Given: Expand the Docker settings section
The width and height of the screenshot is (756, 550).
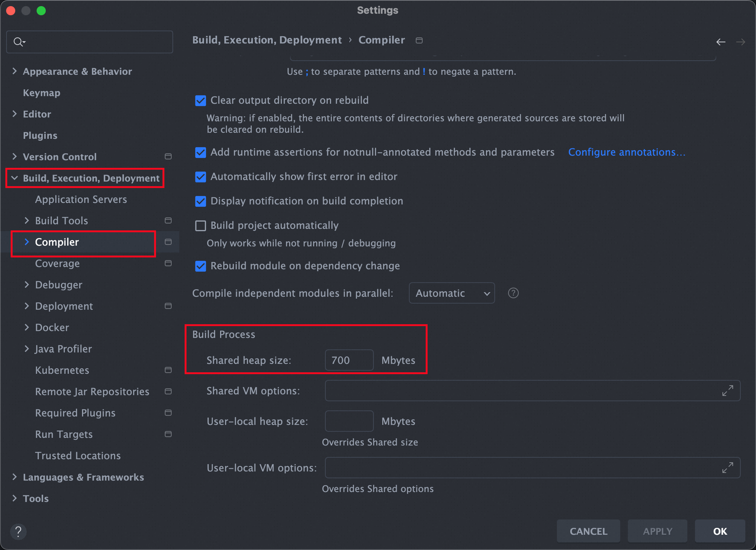Looking at the screenshot, I should pos(27,327).
